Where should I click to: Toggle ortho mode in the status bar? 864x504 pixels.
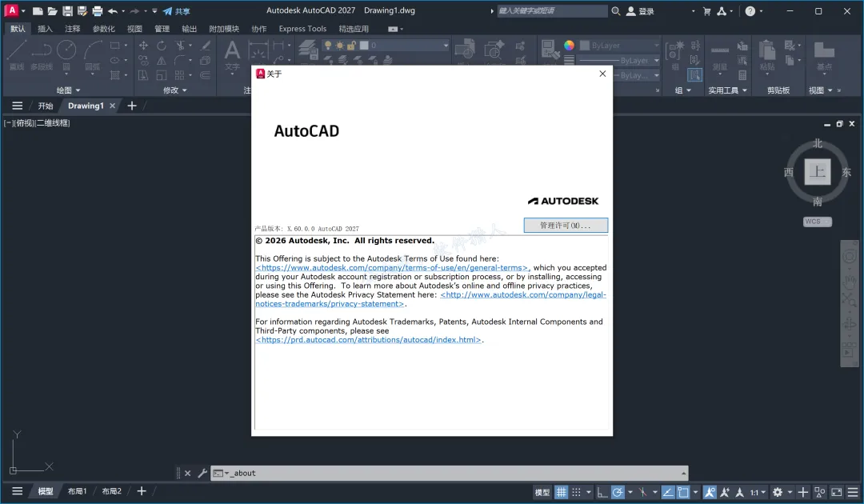click(602, 492)
